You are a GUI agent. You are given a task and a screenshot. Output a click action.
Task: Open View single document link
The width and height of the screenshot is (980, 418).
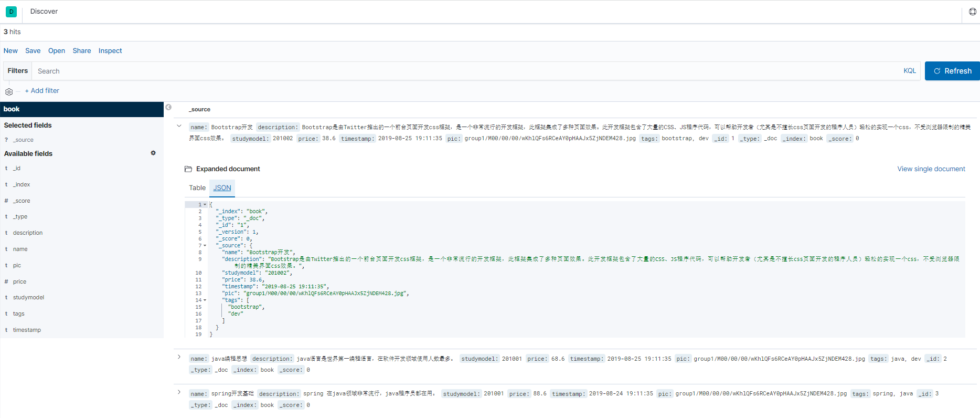pos(931,169)
